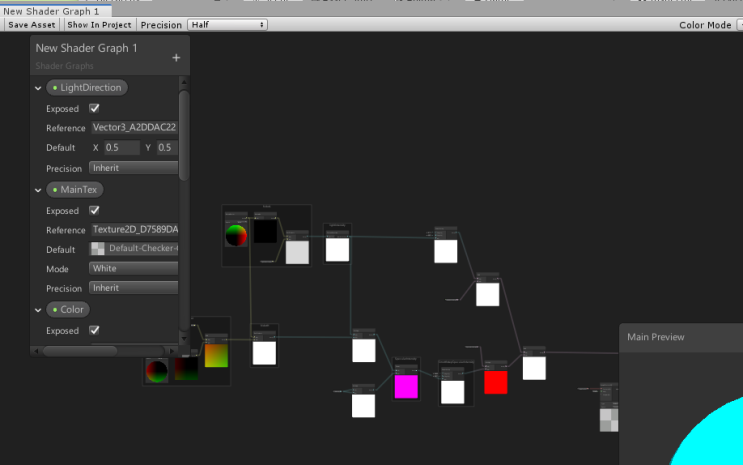Image resolution: width=743 pixels, height=465 pixels.
Task: Select the Color property pill
Action: click(68, 310)
